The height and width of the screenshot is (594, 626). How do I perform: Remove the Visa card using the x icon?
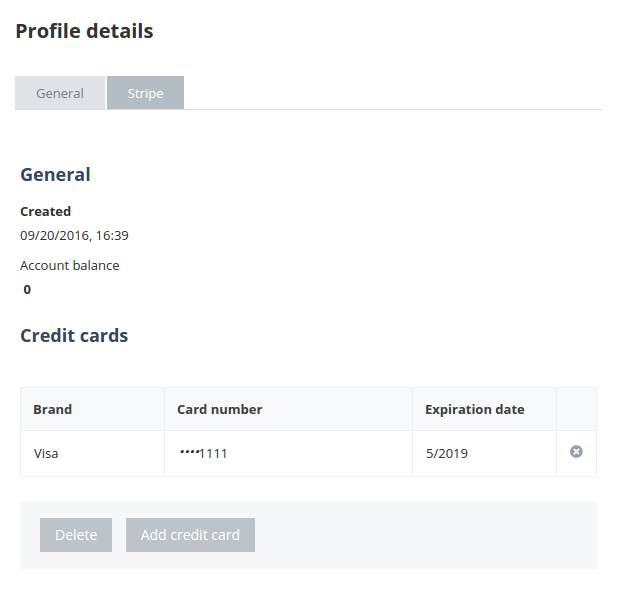click(576, 452)
